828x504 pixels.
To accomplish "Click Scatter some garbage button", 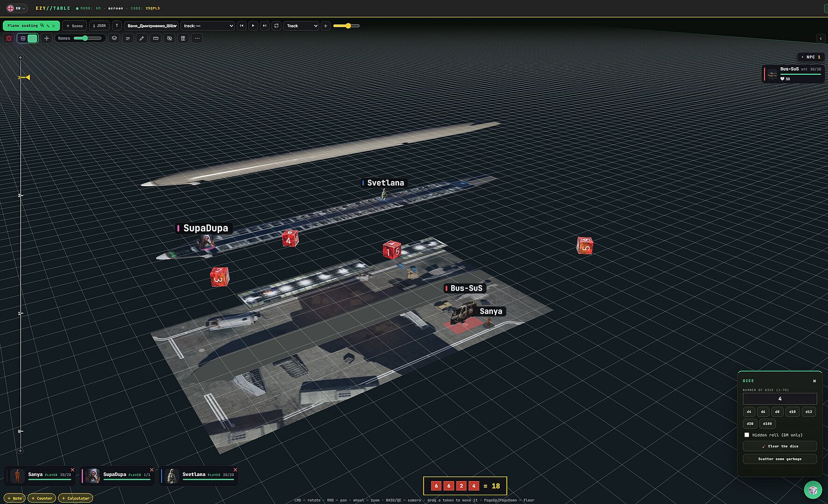I will [x=780, y=459].
